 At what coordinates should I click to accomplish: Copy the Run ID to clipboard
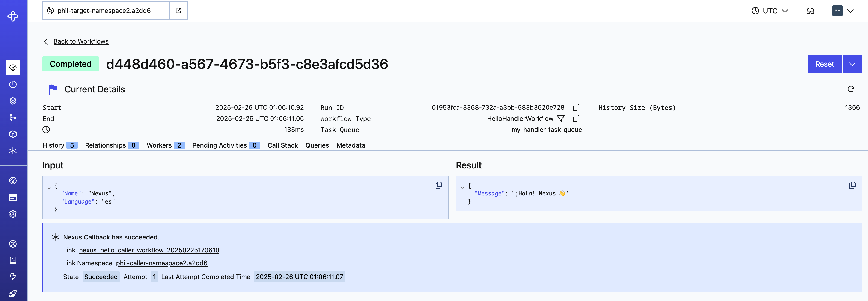[x=576, y=107]
